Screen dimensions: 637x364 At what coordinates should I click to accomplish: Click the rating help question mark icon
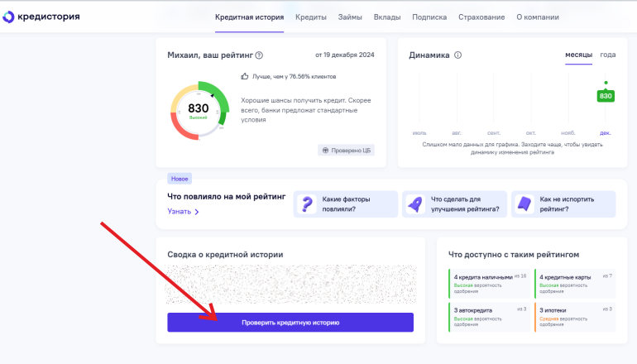(x=259, y=55)
